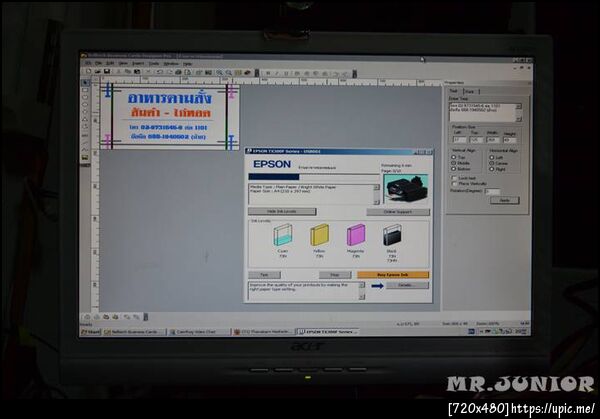
Task: Click the Tips button in Epson dialog
Action: (x=264, y=275)
